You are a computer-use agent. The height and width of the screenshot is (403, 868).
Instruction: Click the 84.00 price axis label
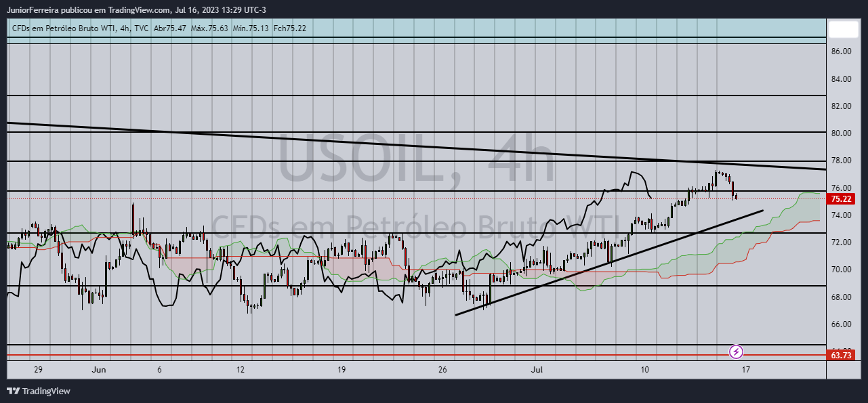(x=841, y=79)
